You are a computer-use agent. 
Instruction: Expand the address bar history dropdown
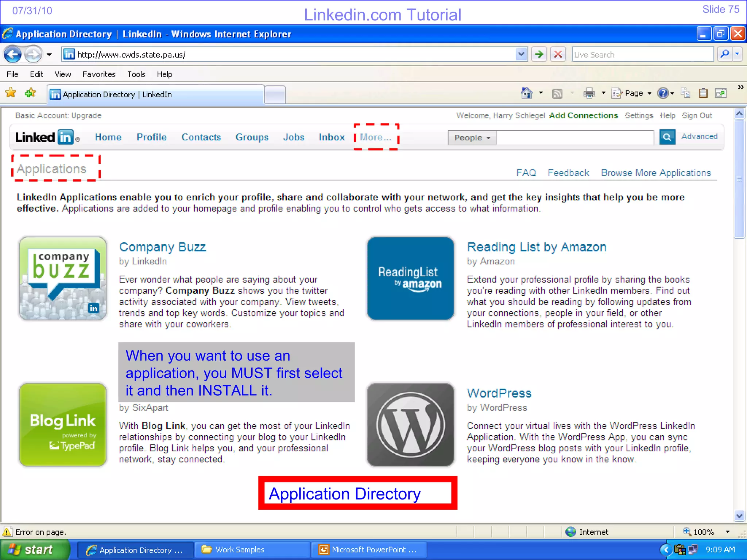pyautogui.click(x=522, y=55)
